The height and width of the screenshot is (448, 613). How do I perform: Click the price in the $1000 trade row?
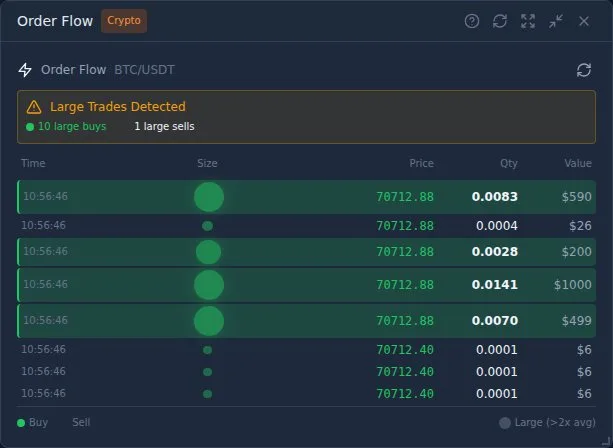pos(405,285)
